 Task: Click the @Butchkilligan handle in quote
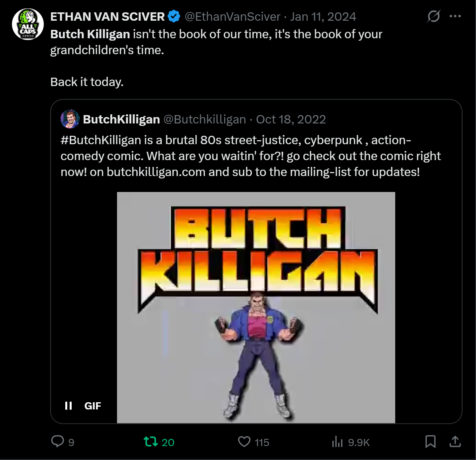[x=205, y=119]
